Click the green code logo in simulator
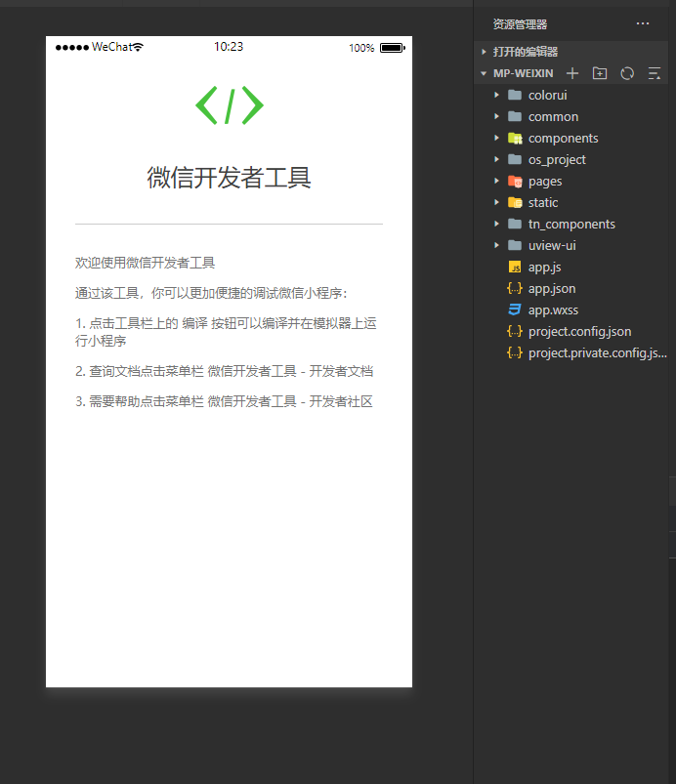This screenshot has width=676, height=784. pos(230,105)
